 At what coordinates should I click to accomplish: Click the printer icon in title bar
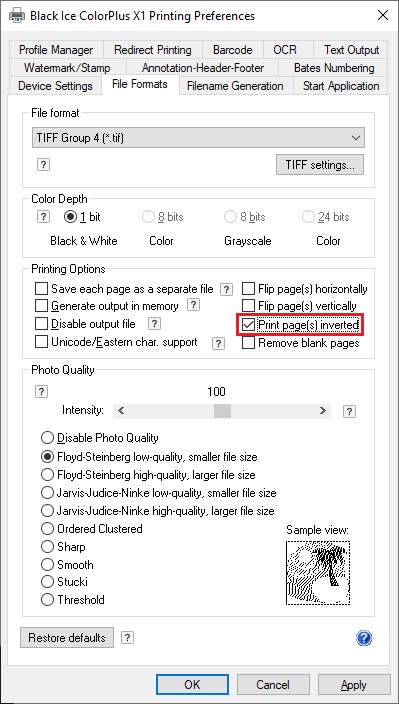(16, 16)
